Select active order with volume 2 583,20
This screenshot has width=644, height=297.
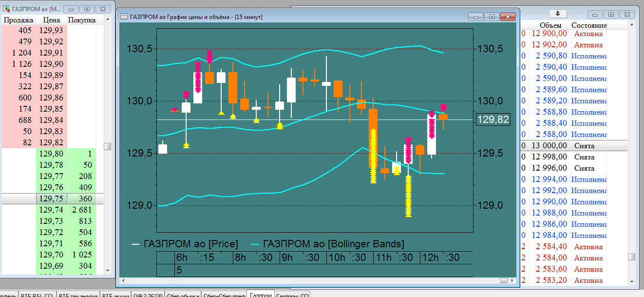point(574,280)
